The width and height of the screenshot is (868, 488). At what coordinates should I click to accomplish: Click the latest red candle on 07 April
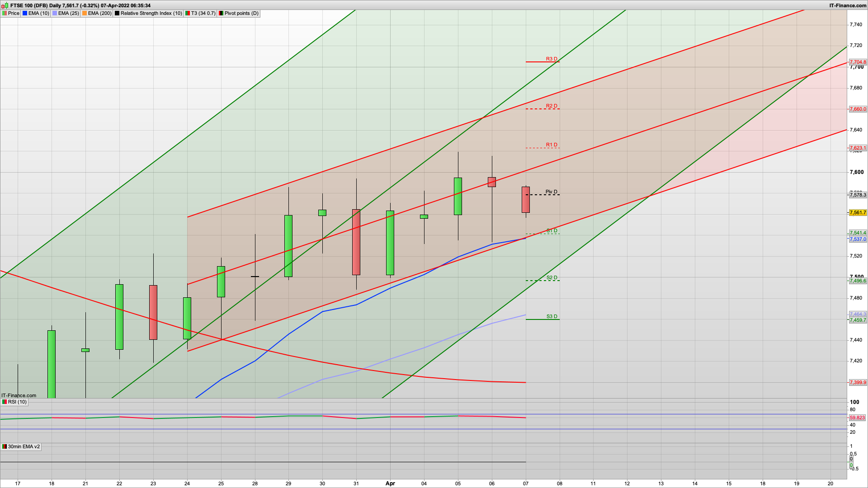point(526,200)
